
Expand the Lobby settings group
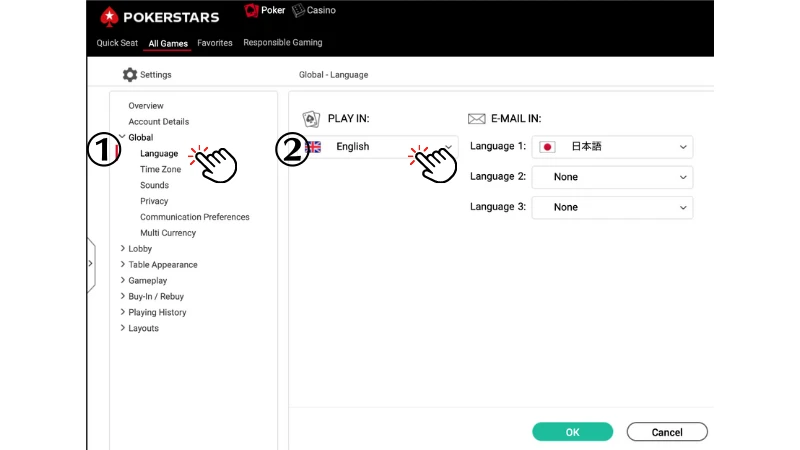point(122,248)
